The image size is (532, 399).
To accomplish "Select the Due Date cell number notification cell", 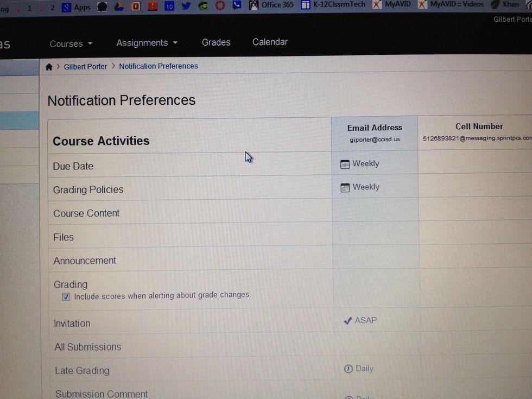I will pos(475,163).
